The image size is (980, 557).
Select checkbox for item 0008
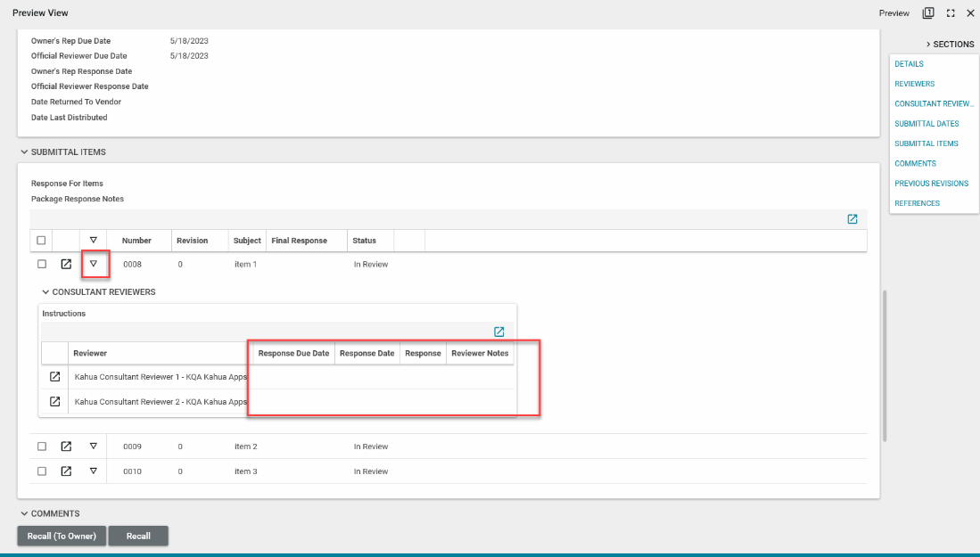41,265
